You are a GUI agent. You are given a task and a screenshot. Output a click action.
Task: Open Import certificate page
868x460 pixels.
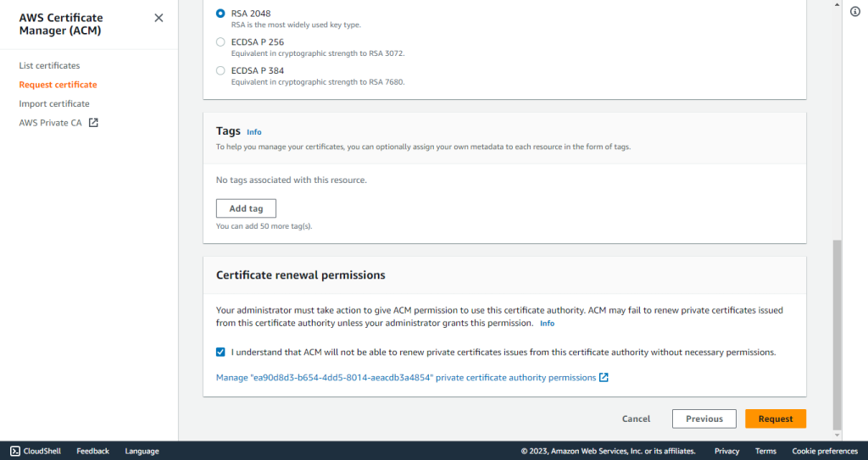tap(54, 103)
